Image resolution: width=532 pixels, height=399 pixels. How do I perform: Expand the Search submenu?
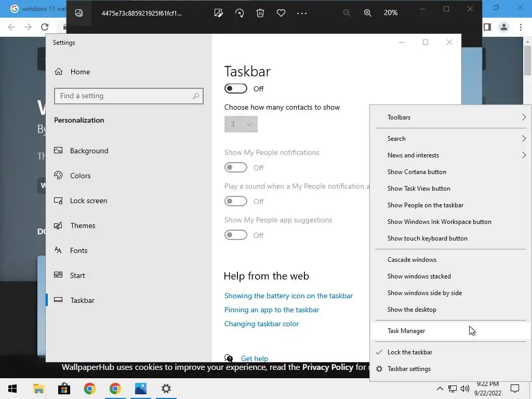click(450, 138)
